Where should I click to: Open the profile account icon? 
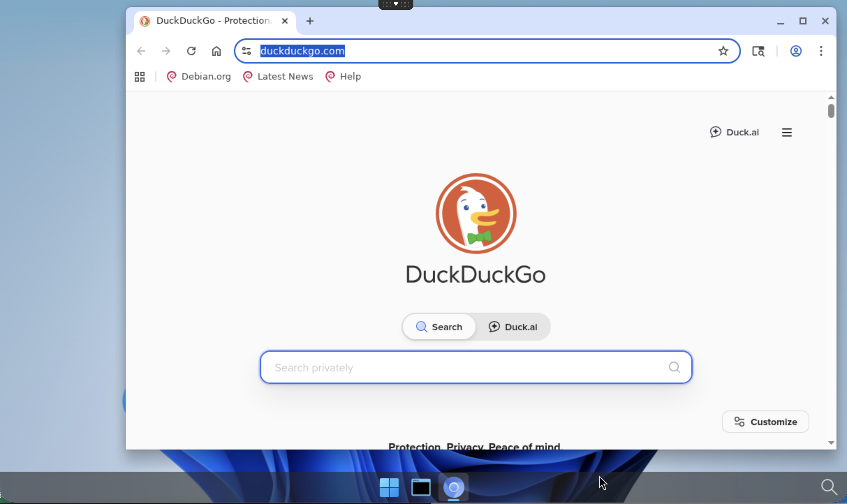(796, 51)
